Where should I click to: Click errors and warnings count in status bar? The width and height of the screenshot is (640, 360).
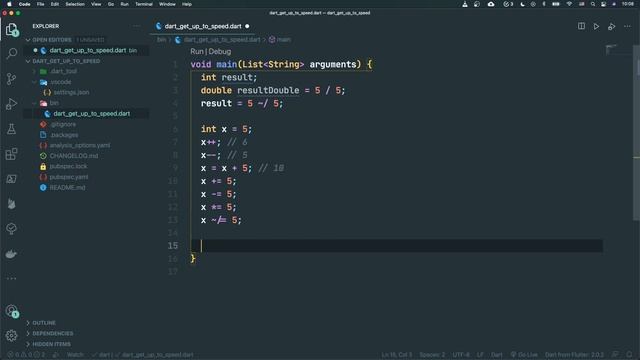(x=26, y=354)
